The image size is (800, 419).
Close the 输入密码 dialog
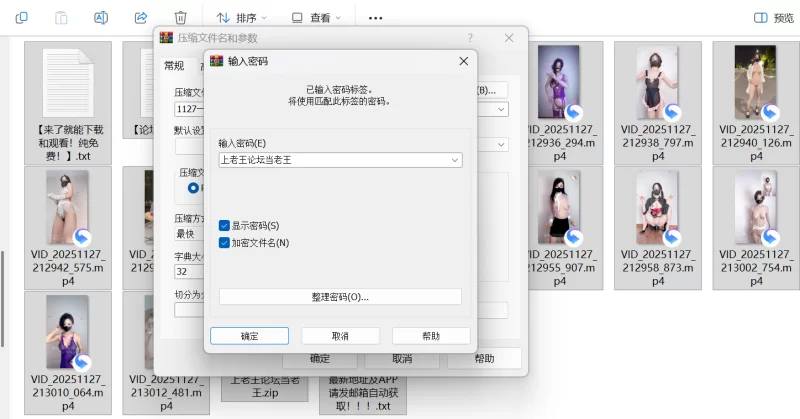click(464, 61)
